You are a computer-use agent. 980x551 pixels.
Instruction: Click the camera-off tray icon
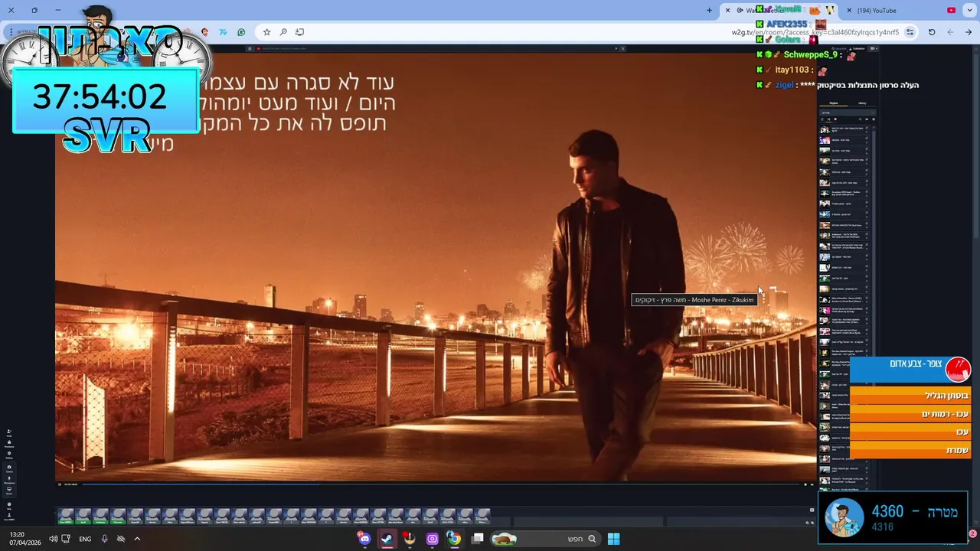121,539
